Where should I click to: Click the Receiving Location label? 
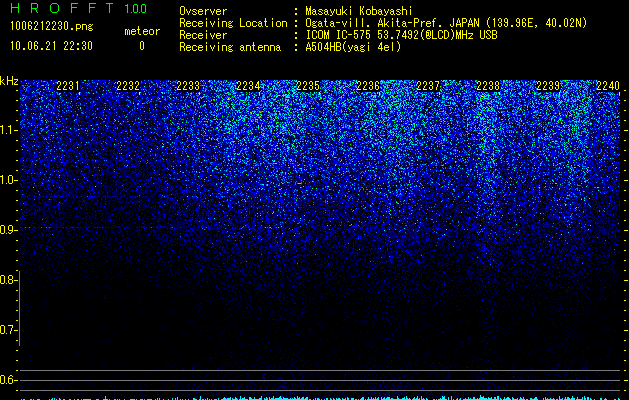(x=233, y=23)
